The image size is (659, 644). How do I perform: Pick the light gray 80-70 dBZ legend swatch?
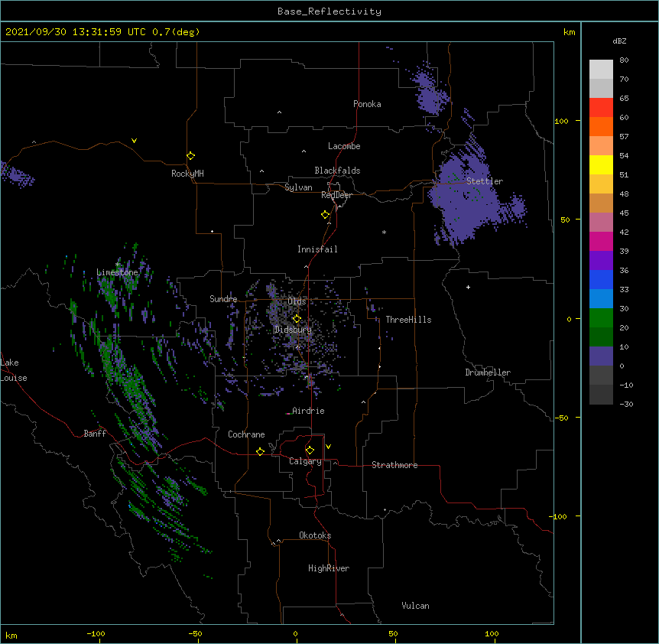tap(601, 69)
